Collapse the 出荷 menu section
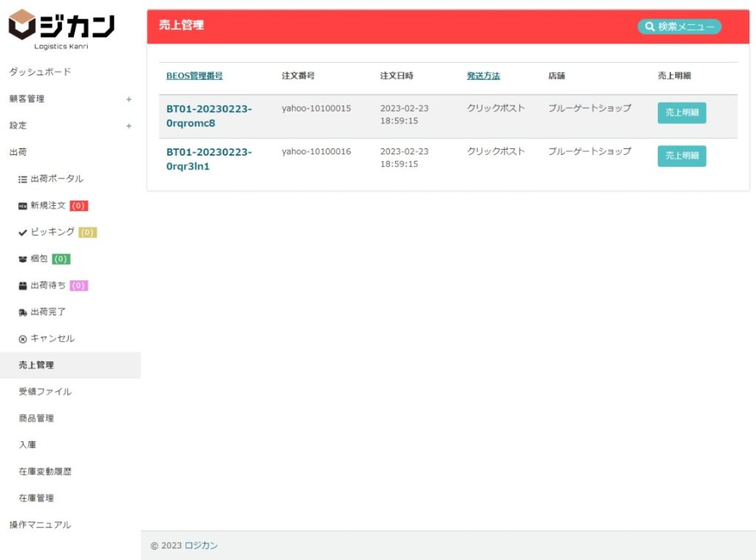 tap(18, 152)
